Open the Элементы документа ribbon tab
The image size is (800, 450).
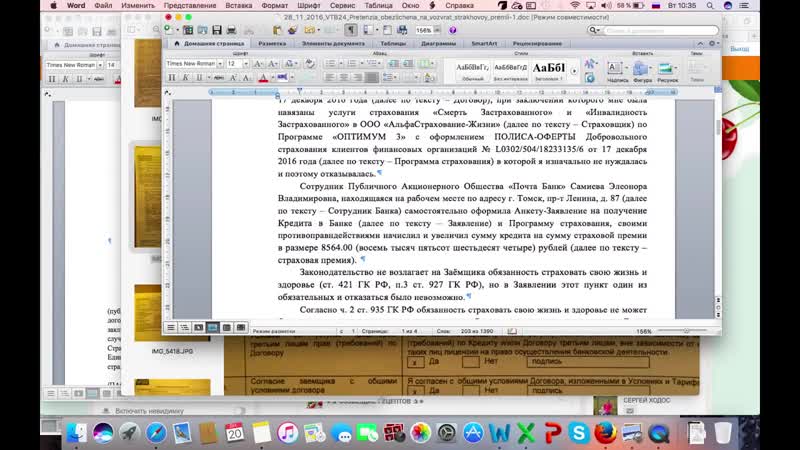pos(333,44)
